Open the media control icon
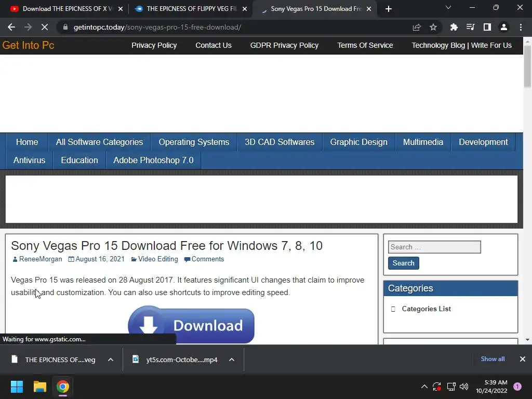Screen dimensions: 532x399 pos(470,27)
